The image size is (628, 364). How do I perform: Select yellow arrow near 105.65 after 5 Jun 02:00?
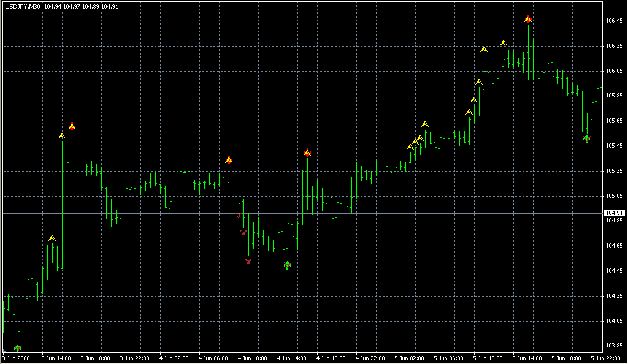[425, 124]
